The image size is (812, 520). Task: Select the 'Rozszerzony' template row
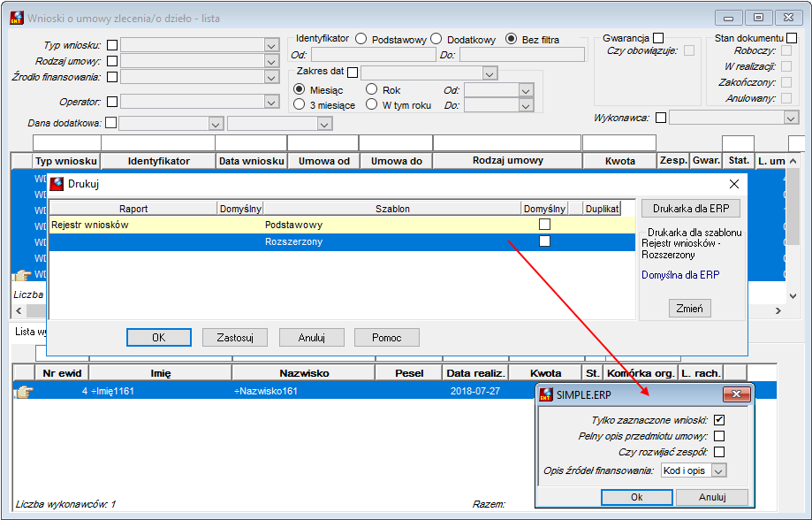click(x=342, y=241)
